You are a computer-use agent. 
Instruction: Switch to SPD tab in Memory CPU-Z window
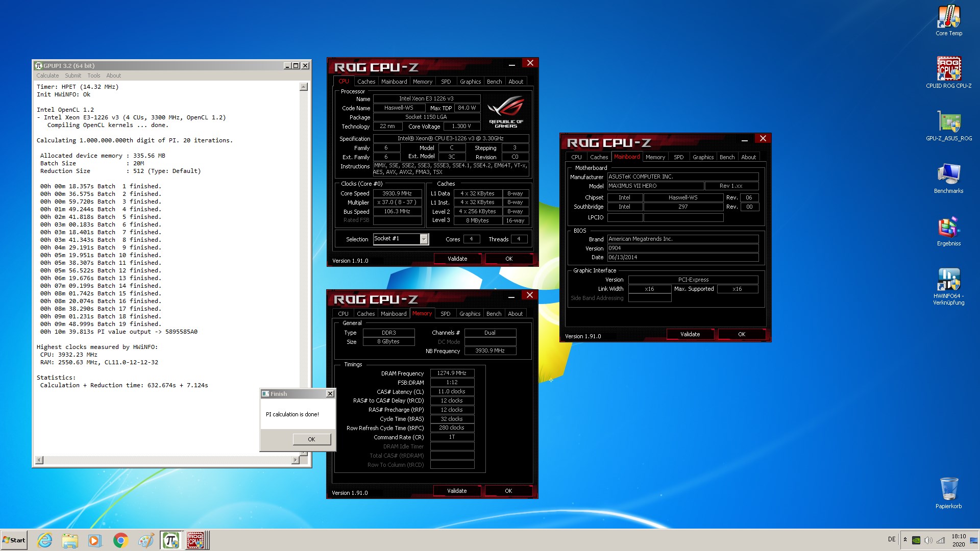446,314
